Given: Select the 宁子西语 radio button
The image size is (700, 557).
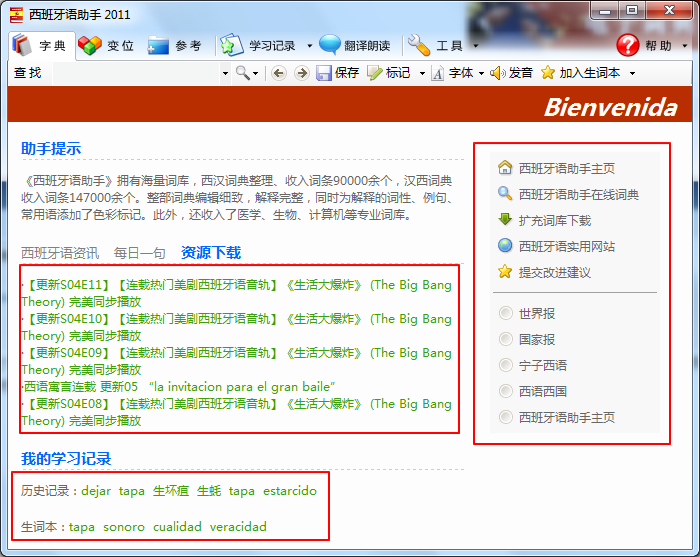Looking at the screenshot, I should click(x=506, y=365).
